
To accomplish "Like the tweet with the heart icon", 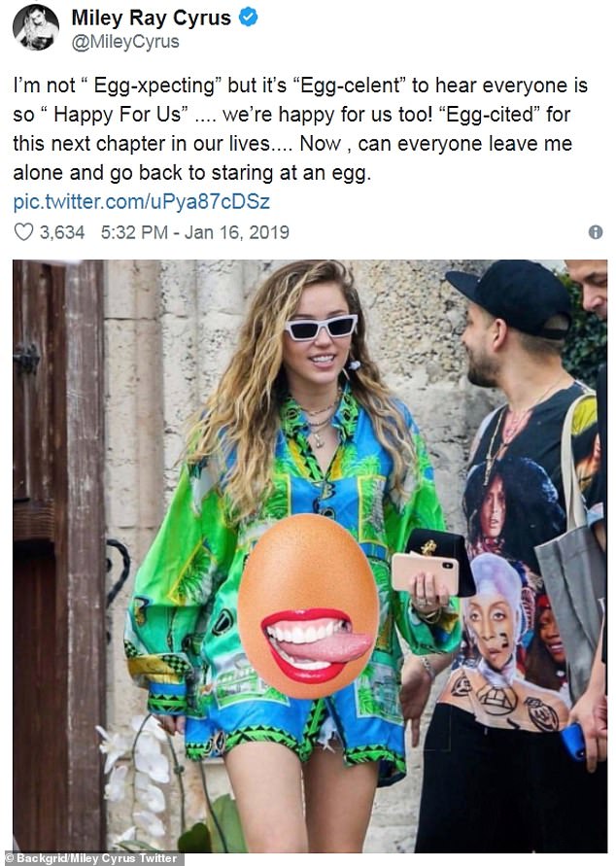I will click(23, 232).
